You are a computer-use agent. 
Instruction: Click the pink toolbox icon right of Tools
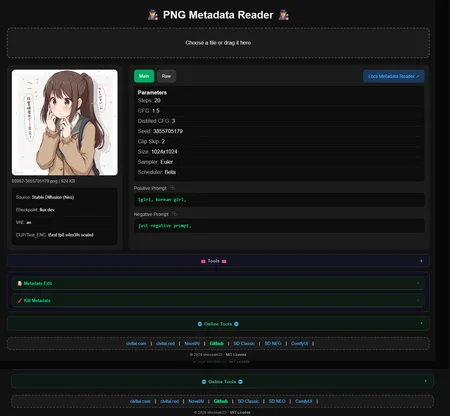(x=224, y=261)
